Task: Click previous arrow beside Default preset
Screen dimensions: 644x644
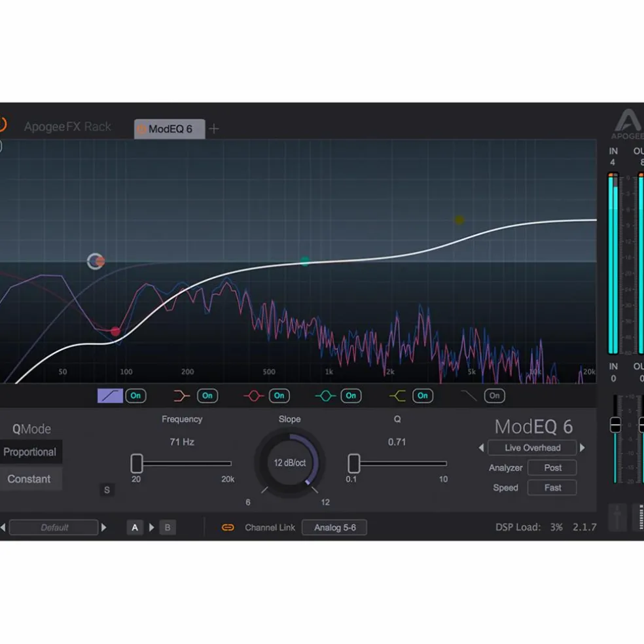Action: [3, 528]
